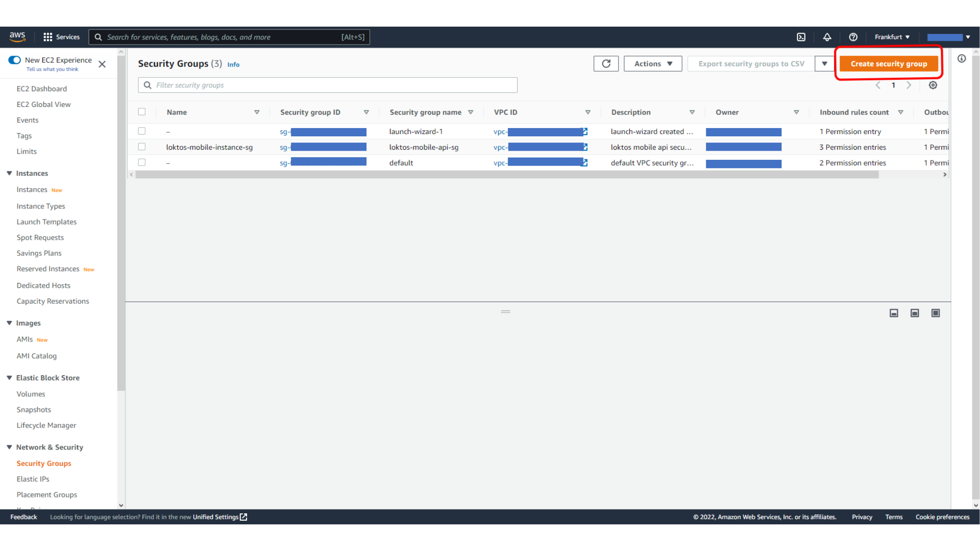Viewport: 980px width, 551px height.
Task: Click the Unified Settings external link
Action: click(x=220, y=517)
